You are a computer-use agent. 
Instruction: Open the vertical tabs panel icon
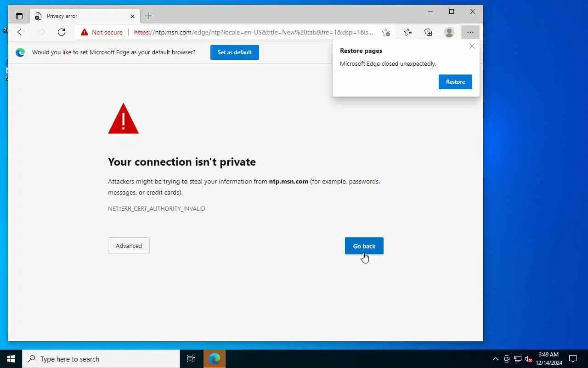[19, 16]
